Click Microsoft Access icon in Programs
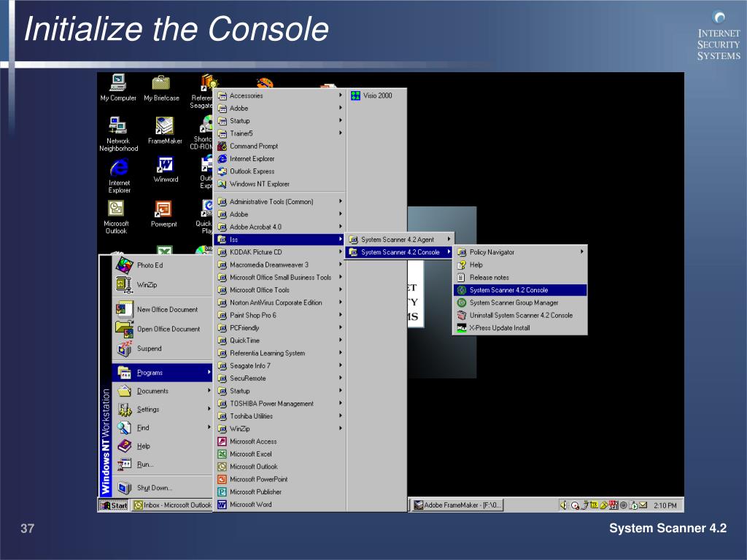The height and width of the screenshot is (560, 747). (222, 441)
